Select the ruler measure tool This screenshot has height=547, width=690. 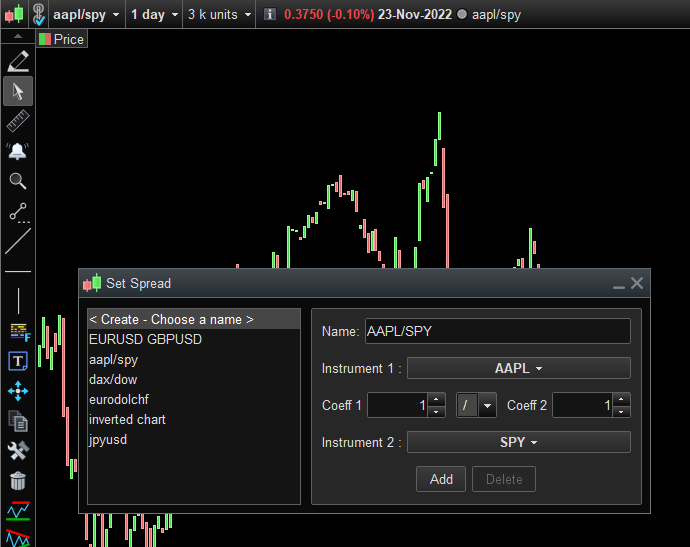tap(18, 121)
